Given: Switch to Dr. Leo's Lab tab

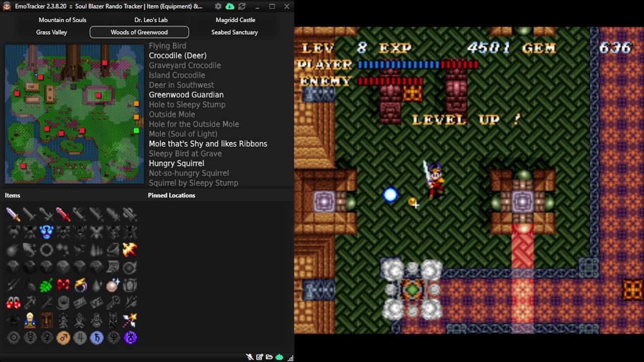Looking at the screenshot, I should [151, 20].
